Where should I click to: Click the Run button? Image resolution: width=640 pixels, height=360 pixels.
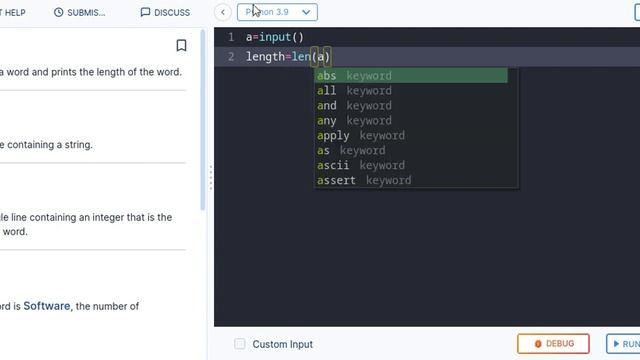[x=623, y=344]
